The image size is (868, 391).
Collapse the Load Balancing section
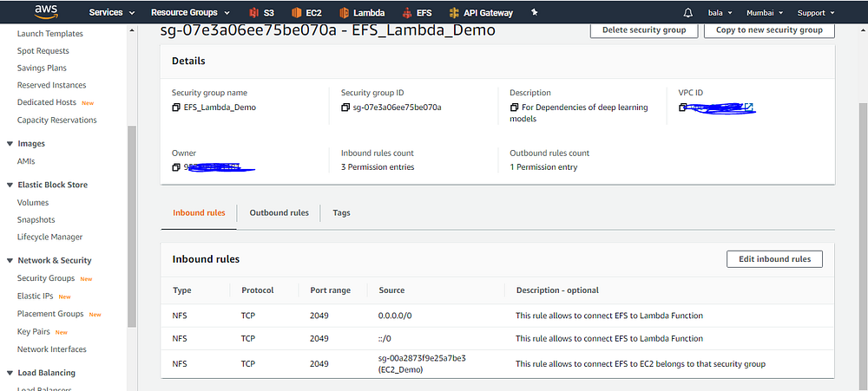pos(10,373)
